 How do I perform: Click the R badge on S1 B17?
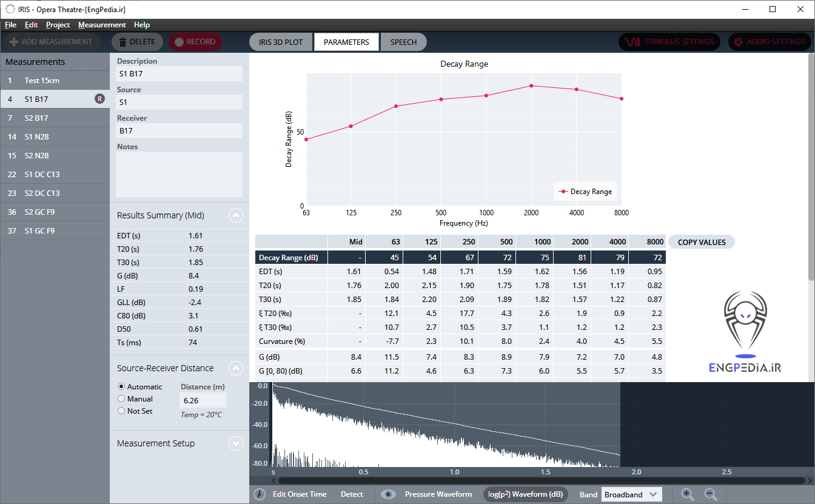coord(99,99)
